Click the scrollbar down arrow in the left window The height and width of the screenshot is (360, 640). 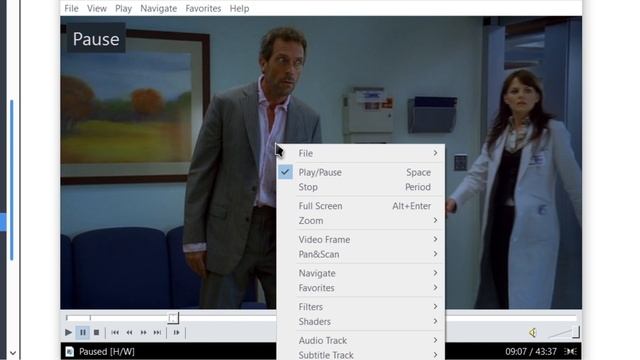pos(13,353)
